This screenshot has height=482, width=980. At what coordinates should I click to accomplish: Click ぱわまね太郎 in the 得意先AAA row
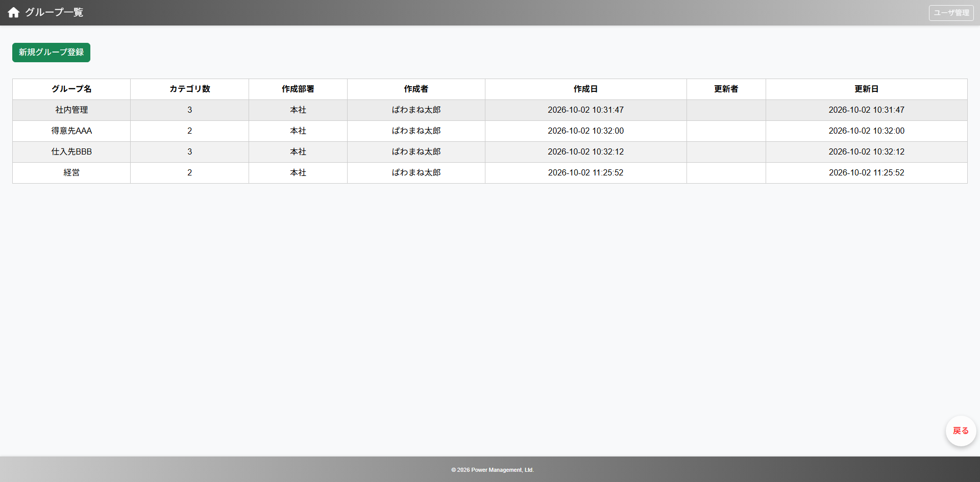[416, 131]
